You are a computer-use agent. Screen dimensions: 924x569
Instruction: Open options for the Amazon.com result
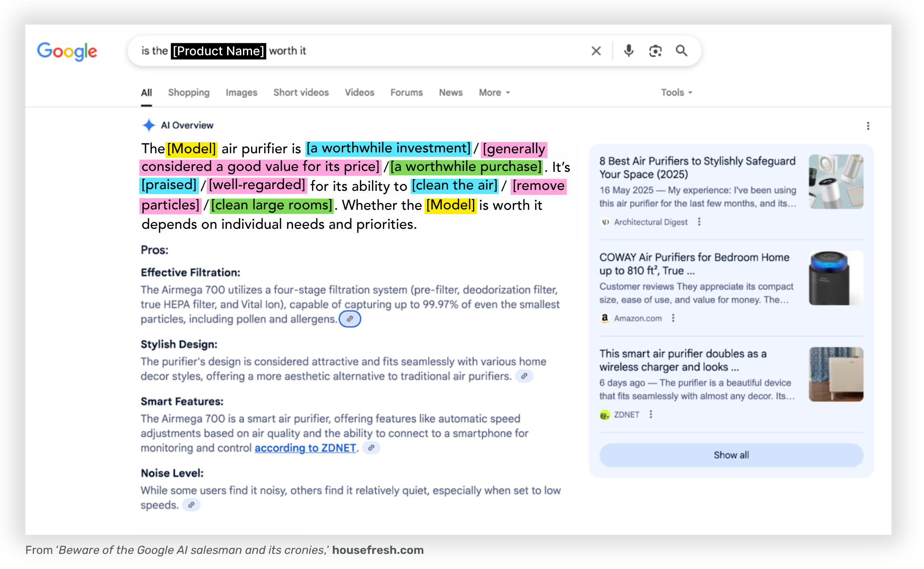click(672, 318)
